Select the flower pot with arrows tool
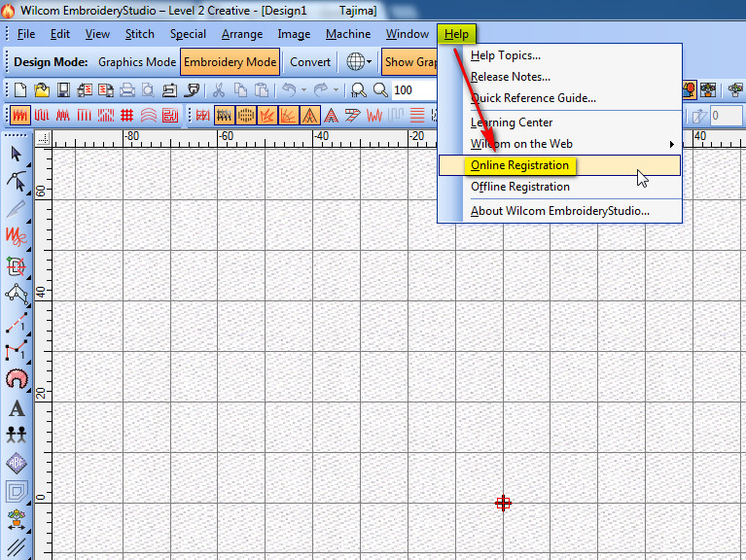The image size is (746, 560). (x=17, y=520)
